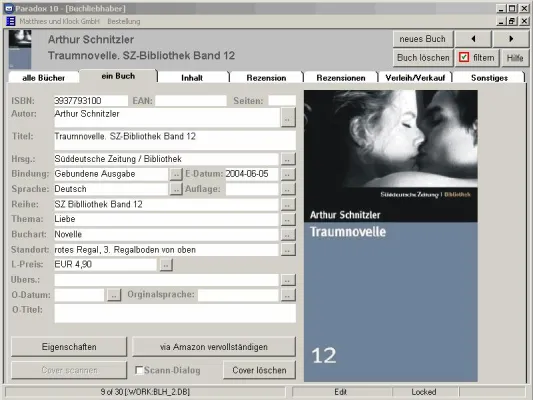Go to next book record arrow

[511, 39]
